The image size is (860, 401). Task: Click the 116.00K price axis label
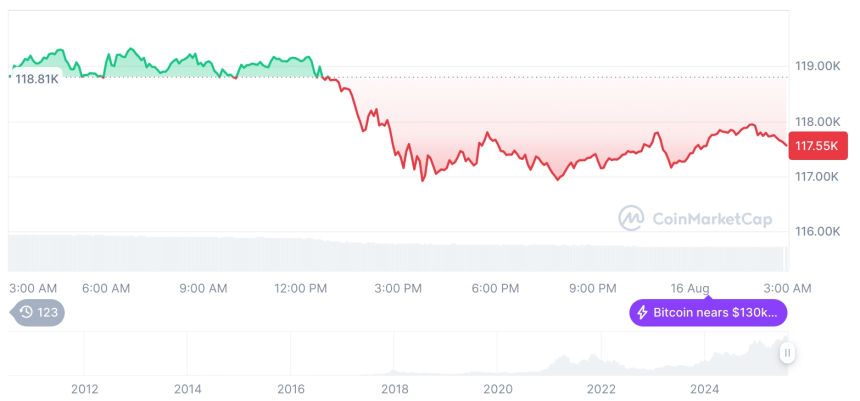tap(817, 231)
